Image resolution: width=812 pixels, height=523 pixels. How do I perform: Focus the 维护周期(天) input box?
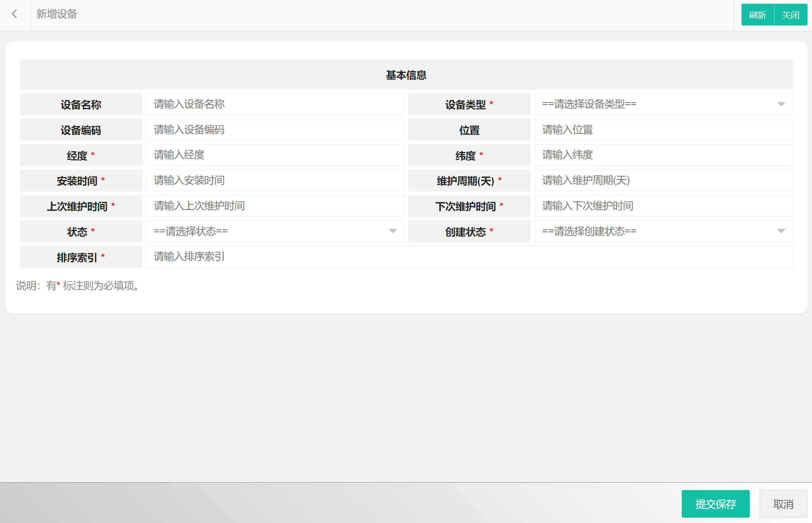click(x=663, y=181)
